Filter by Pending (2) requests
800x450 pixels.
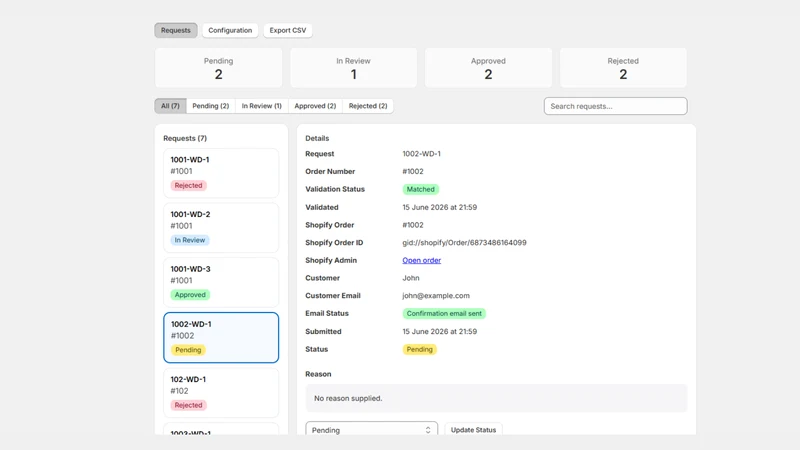(x=211, y=106)
